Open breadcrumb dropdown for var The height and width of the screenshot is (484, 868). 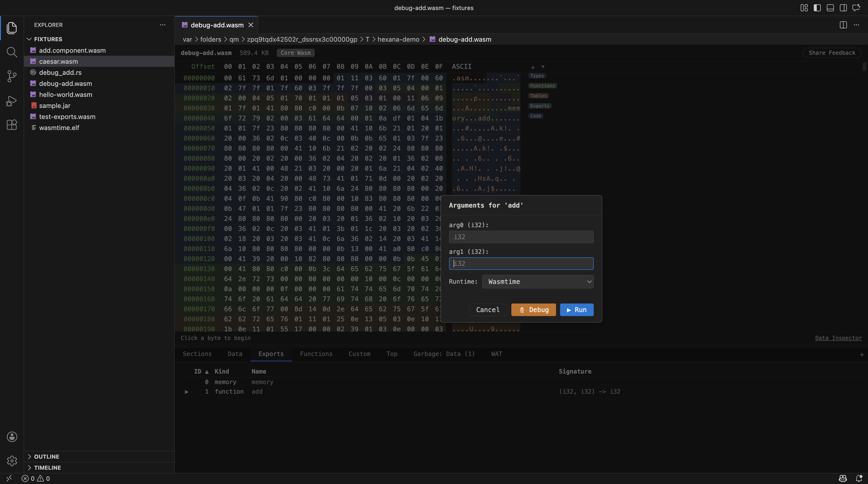(187, 39)
